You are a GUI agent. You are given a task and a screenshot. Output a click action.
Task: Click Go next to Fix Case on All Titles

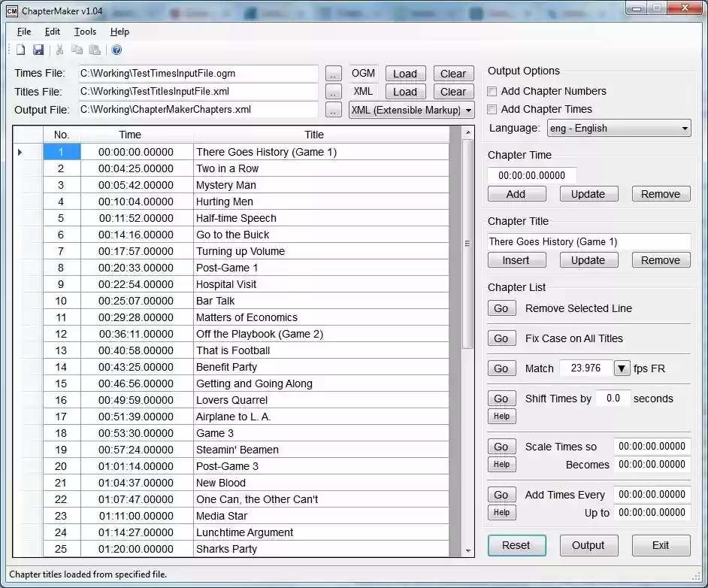[x=501, y=338]
